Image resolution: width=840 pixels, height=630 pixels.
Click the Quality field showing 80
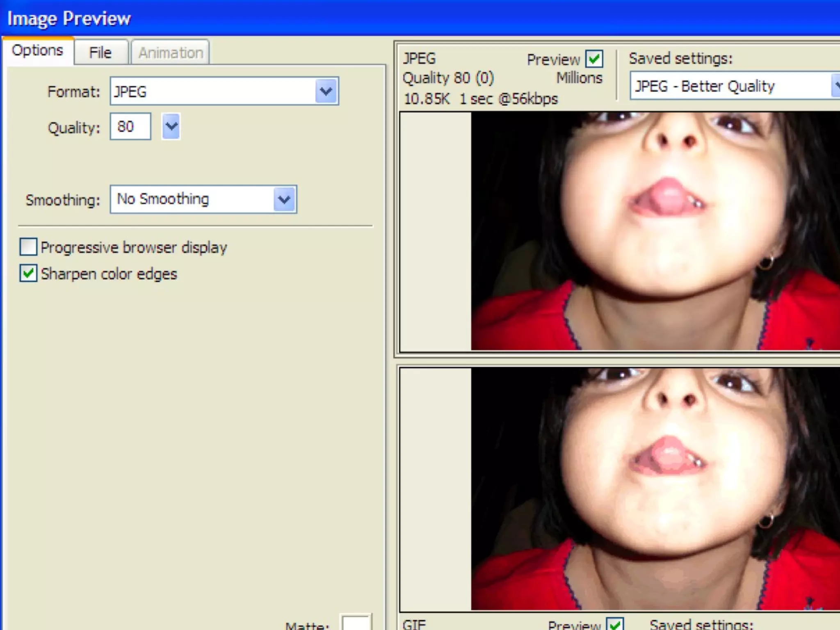pyautogui.click(x=130, y=127)
